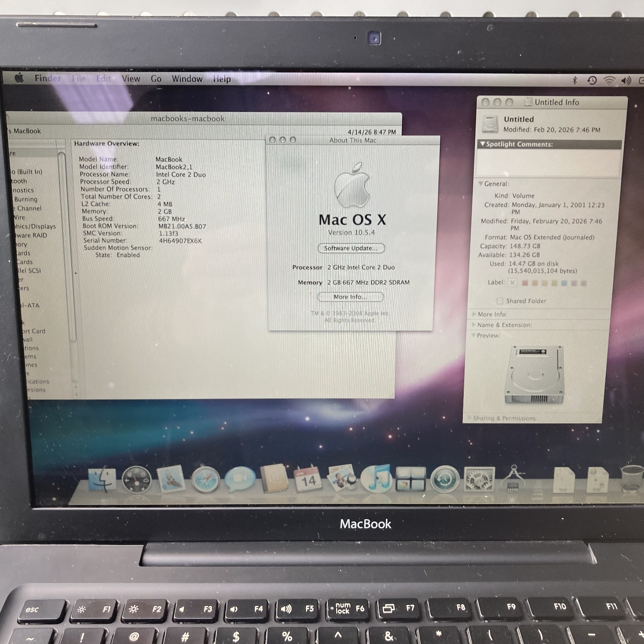This screenshot has width=644, height=644.
Task: Apply the red label color
Action: (525, 283)
